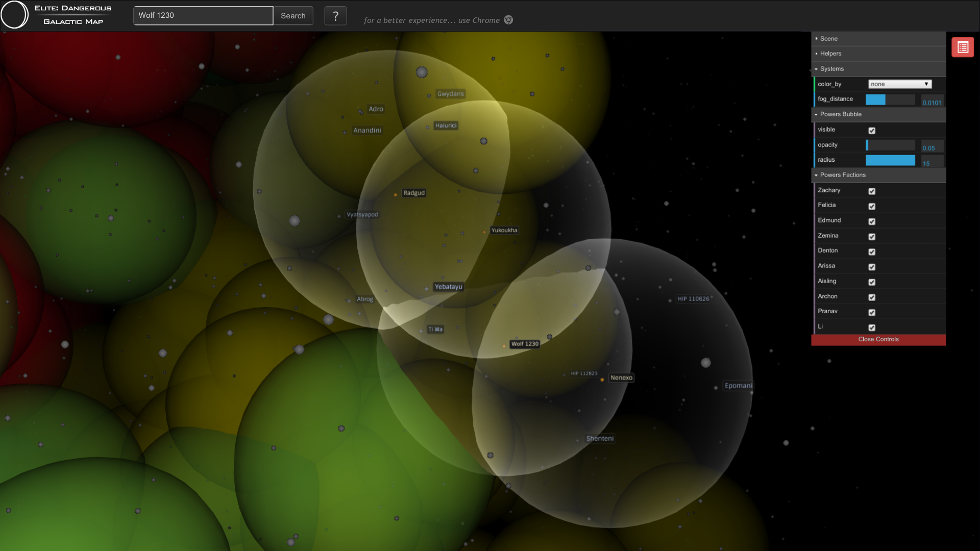The width and height of the screenshot is (980, 551).
Task: Select the Shenteni system label
Action: (600, 439)
